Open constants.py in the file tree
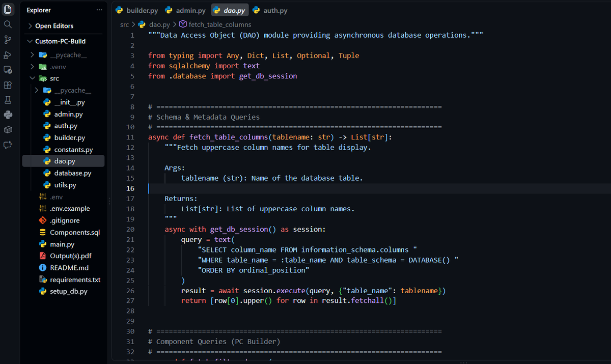This screenshot has height=364, width=611. click(x=64, y=150)
